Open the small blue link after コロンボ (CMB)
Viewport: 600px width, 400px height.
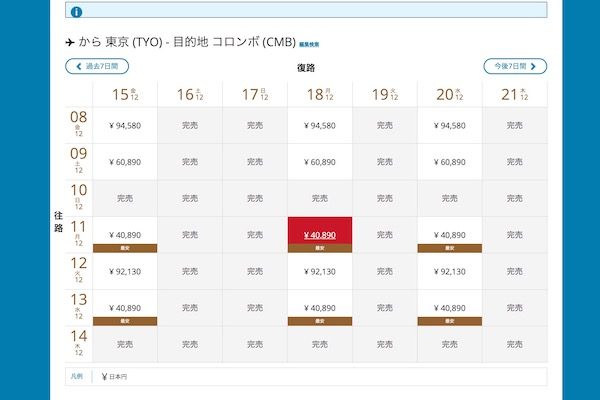(309, 44)
